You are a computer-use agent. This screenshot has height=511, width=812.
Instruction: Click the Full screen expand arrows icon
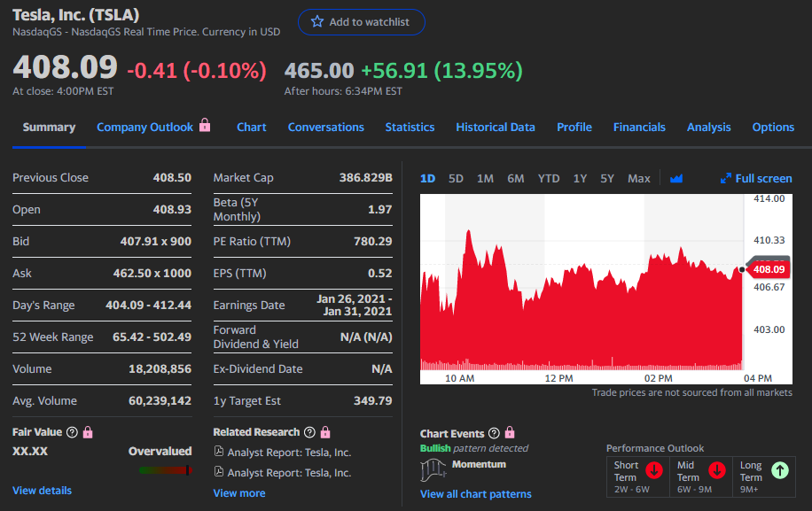point(725,178)
